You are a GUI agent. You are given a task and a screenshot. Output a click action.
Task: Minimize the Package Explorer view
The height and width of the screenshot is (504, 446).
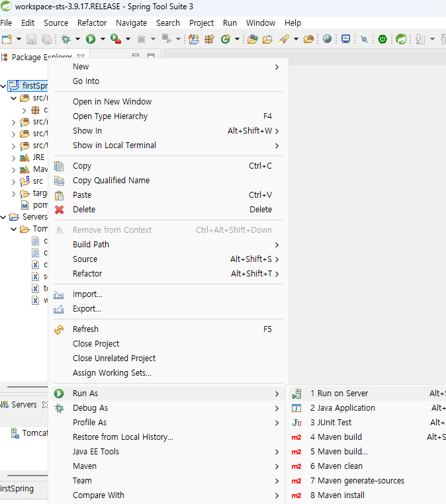(136, 56)
